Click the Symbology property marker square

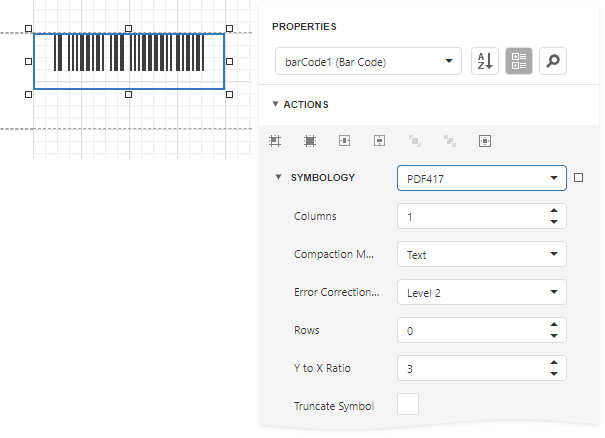(x=579, y=178)
